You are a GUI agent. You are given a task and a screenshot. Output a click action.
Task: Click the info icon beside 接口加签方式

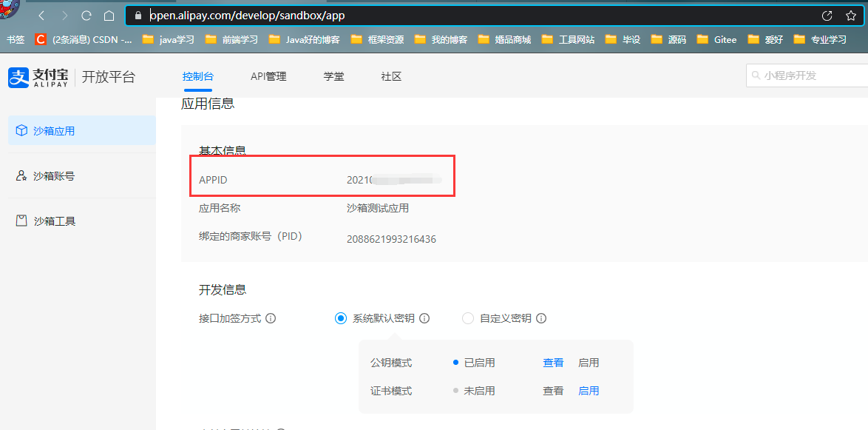tap(271, 319)
